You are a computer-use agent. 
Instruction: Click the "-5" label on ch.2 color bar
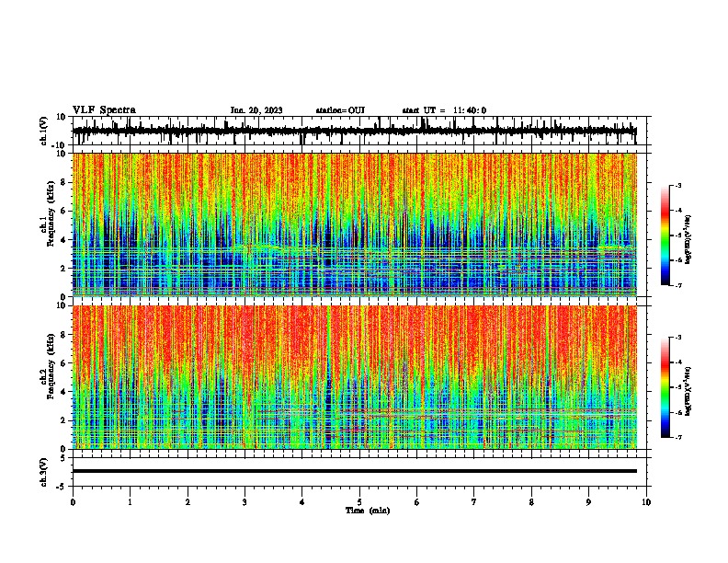tap(677, 387)
